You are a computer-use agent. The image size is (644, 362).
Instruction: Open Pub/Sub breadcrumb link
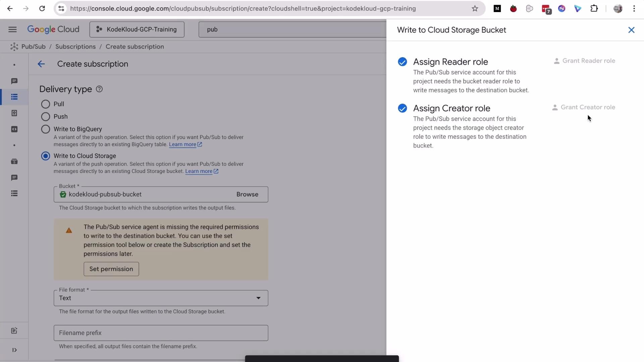33,47
